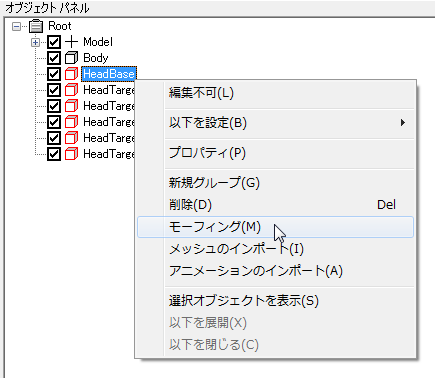Click red cube icon of first HeadTarget item
This screenshot has height=378, width=435.
pyautogui.click(x=71, y=90)
